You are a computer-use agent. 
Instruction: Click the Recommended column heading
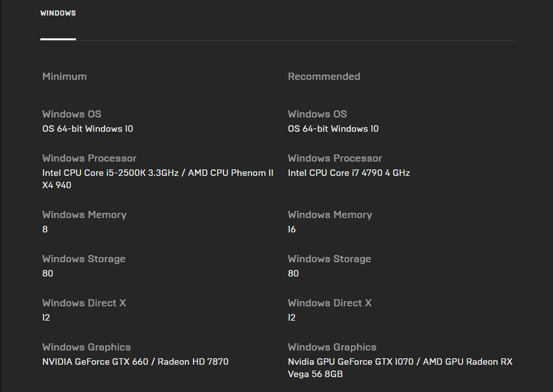pyautogui.click(x=324, y=77)
